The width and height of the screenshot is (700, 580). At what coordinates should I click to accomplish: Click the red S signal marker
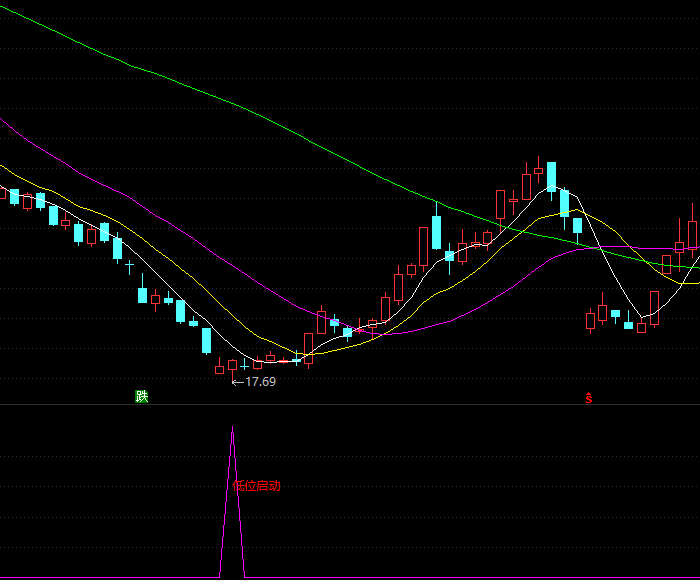(x=589, y=398)
